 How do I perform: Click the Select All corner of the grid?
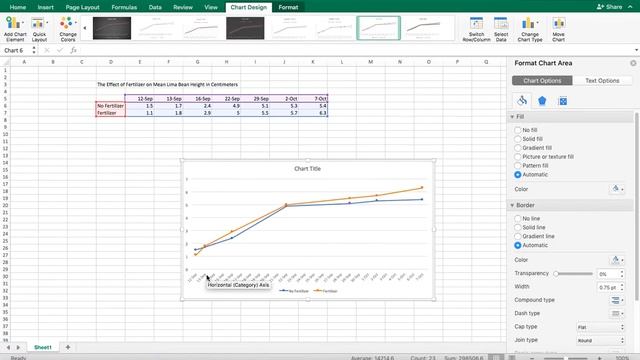point(5,62)
